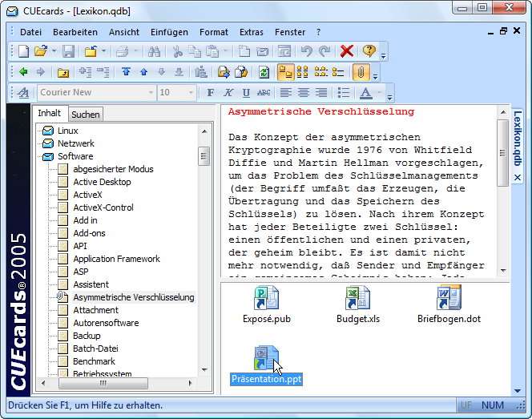Select the Netzwerk category
Image resolution: width=532 pixels, height=419 pixels.
(75, 143)
